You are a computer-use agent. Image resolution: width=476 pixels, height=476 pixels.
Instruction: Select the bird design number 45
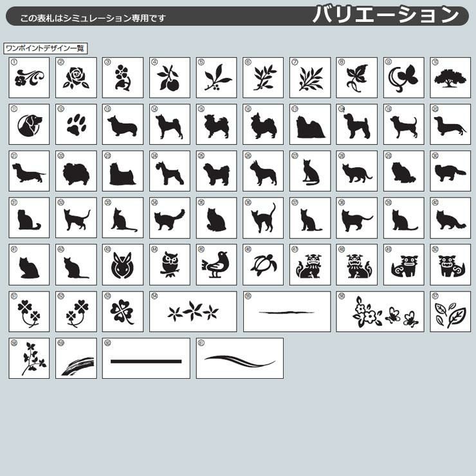coord(216,265)
